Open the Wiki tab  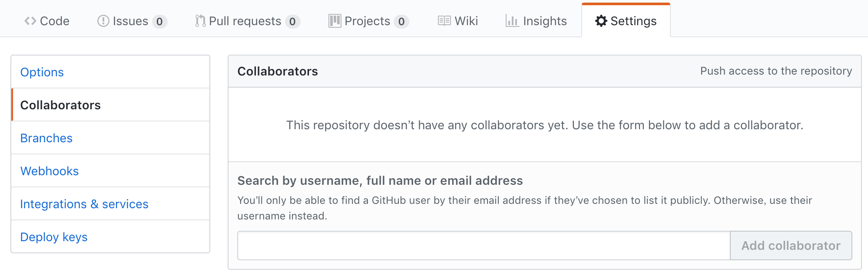tap(466, 21)
